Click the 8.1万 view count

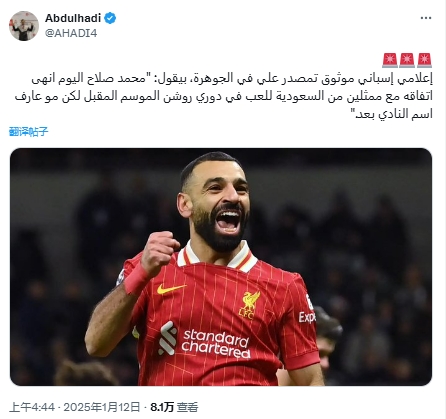pos(162,407)
